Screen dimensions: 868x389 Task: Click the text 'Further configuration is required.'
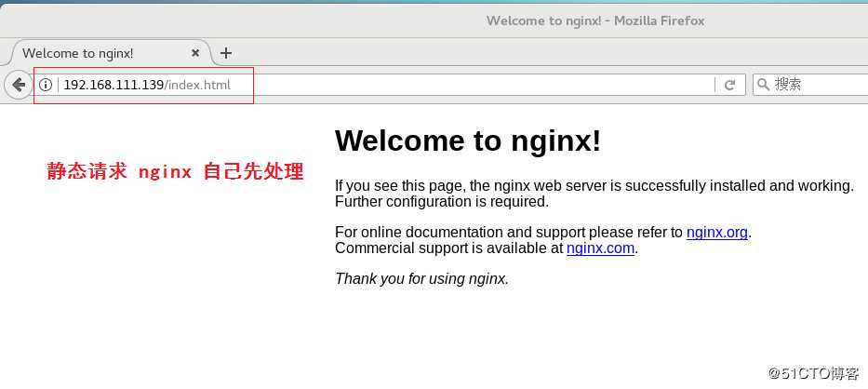[442, 201]
